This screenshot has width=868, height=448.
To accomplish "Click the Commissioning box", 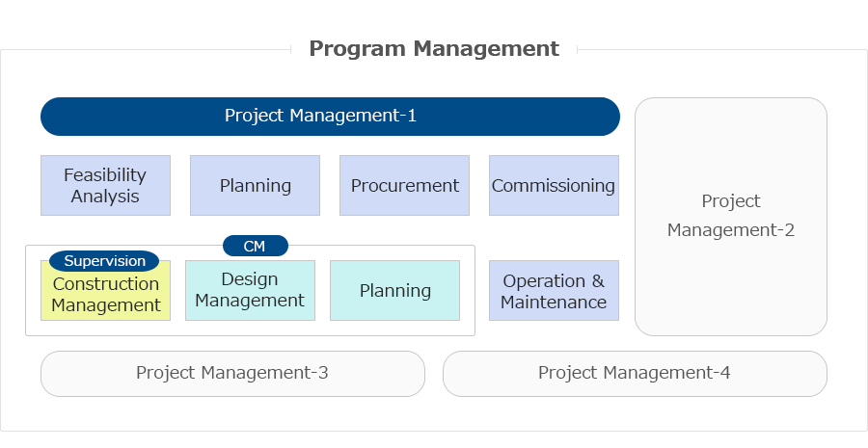I will click(555, 185).
